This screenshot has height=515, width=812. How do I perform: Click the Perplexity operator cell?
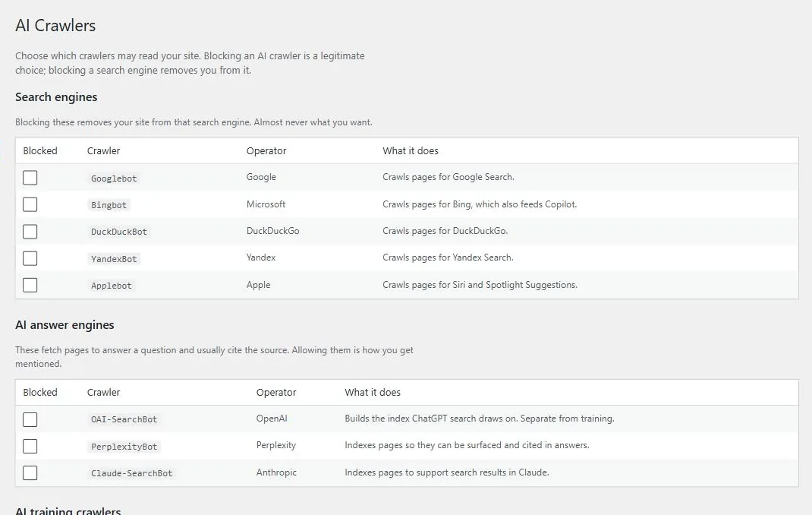[x=276, y=446]
